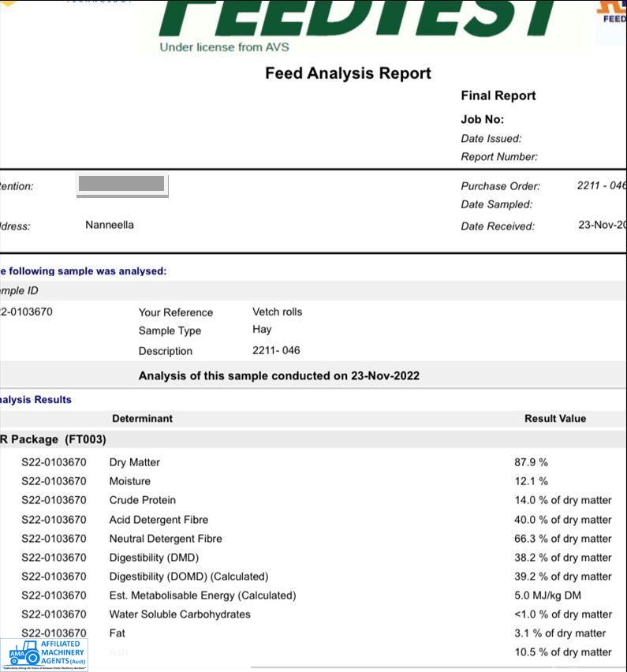This screenshot has height=672, width=627.
Task: Click the FEEDTEST green logo
Action: [358, 18]
